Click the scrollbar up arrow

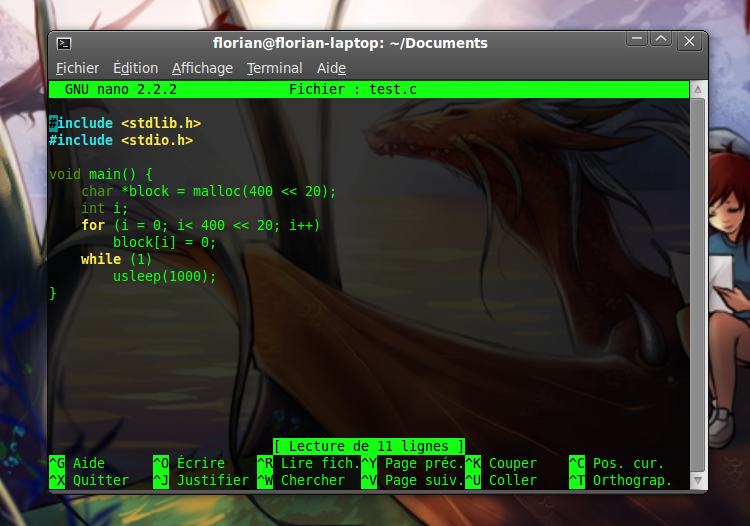[x=697, y=91]
